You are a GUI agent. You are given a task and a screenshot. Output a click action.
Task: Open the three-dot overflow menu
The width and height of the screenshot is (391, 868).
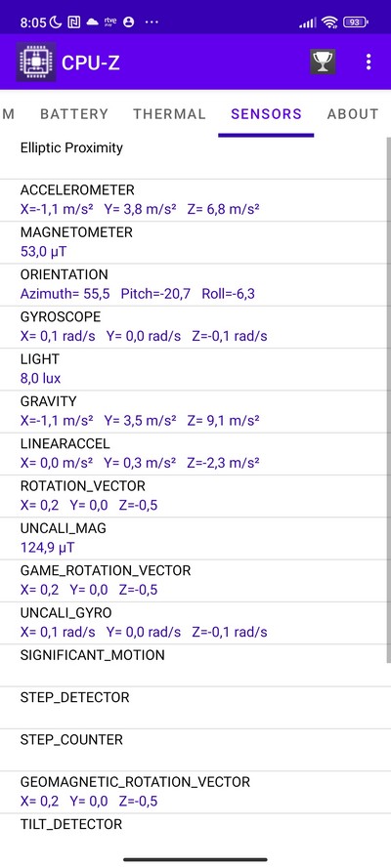coord(369,62)
